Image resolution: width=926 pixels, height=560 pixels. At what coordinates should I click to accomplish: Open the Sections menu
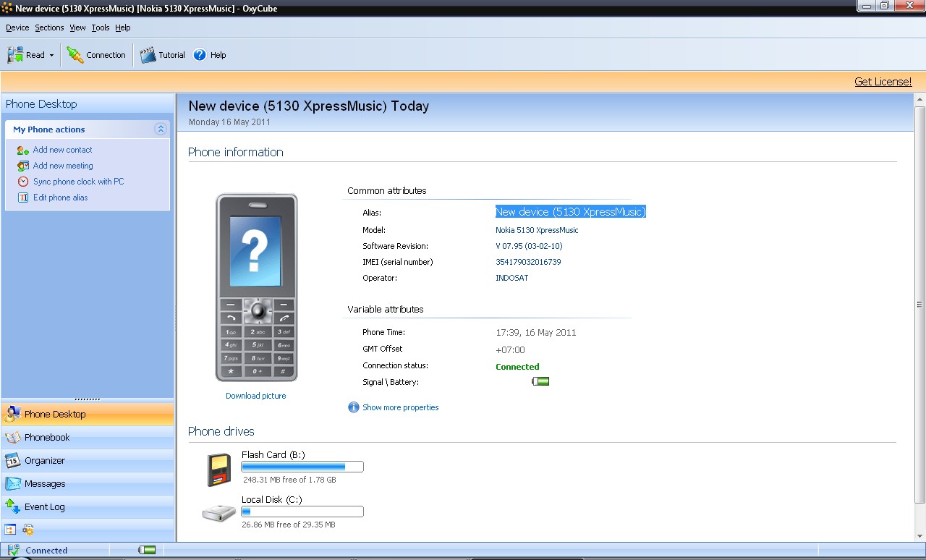coord(49,27)
